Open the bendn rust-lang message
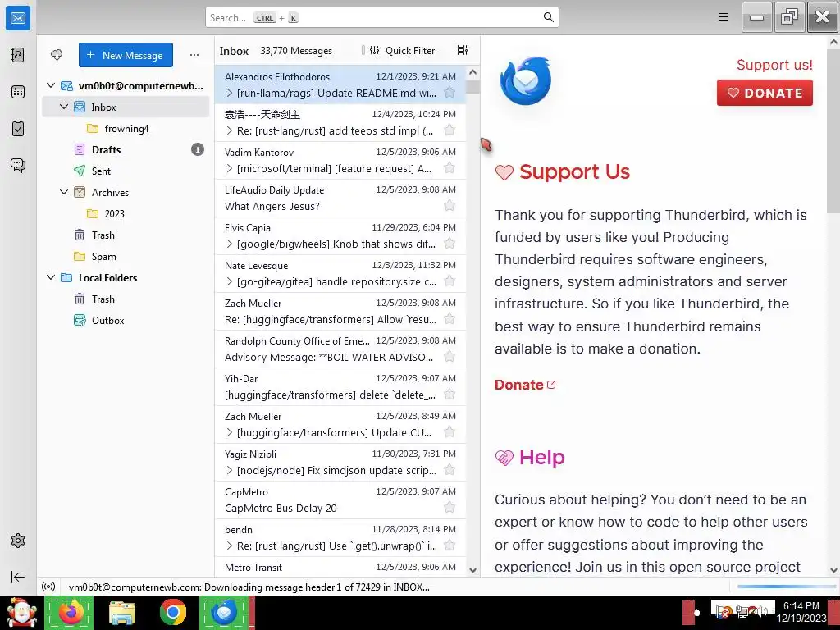 [340, 538]
